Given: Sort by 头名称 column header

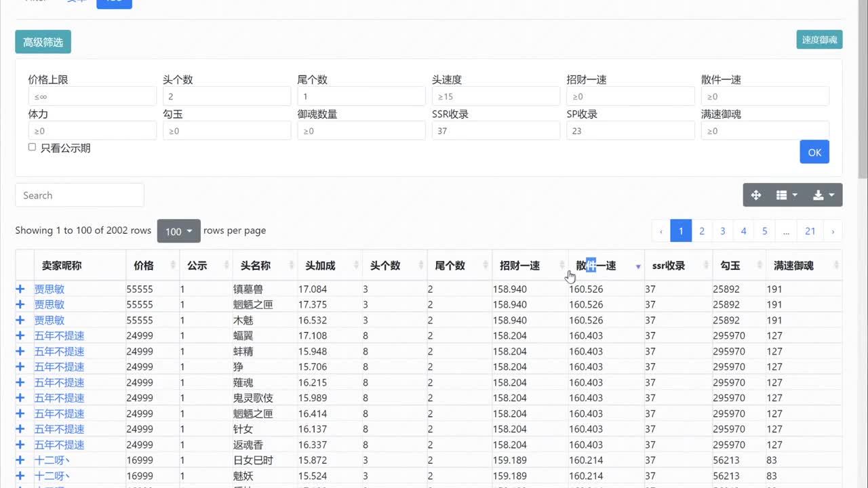Looking at the screenshot, I should coord(264,266).
